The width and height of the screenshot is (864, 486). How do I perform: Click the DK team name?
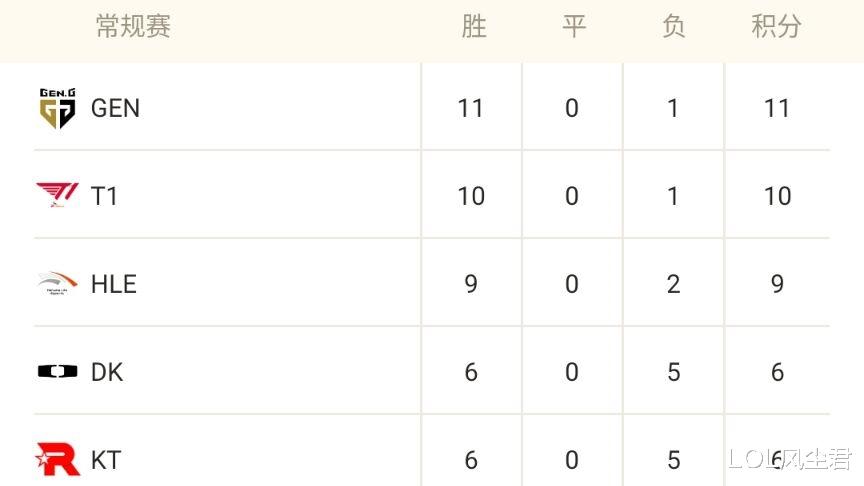(x=107, y=372)
